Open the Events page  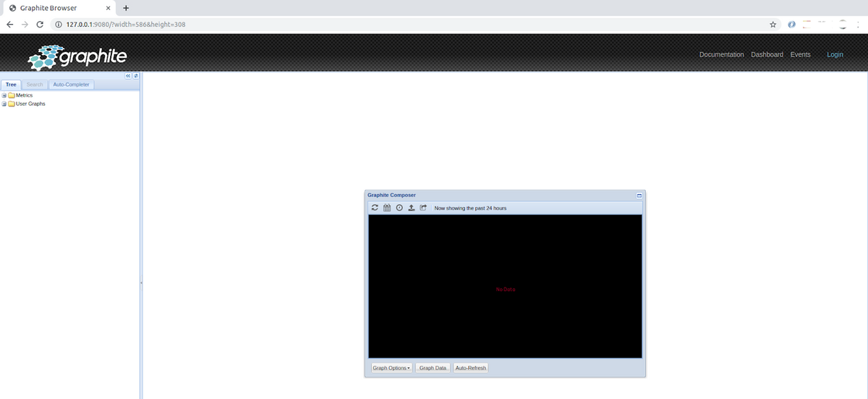pos(800,54)
